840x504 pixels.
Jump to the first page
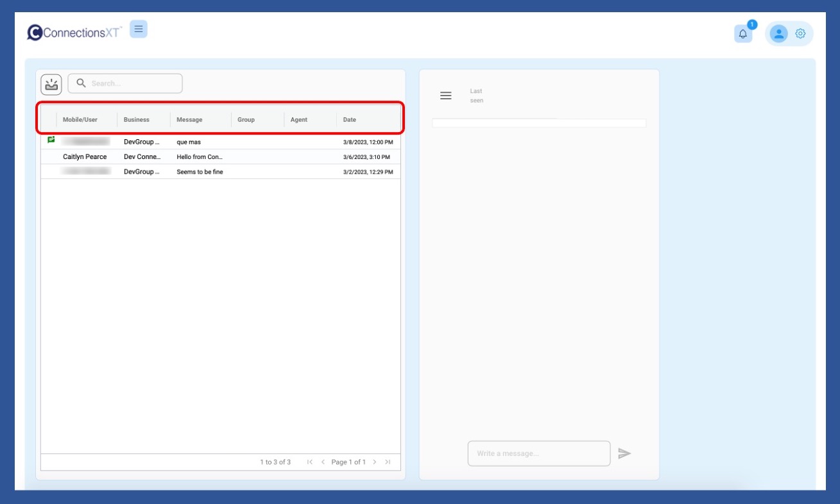310,462
